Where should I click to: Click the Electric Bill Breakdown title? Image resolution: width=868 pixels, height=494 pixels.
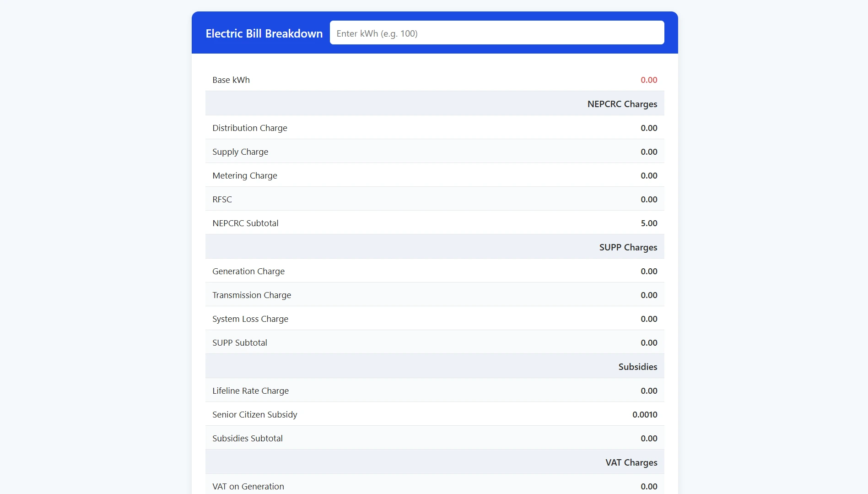click(264, 33)
